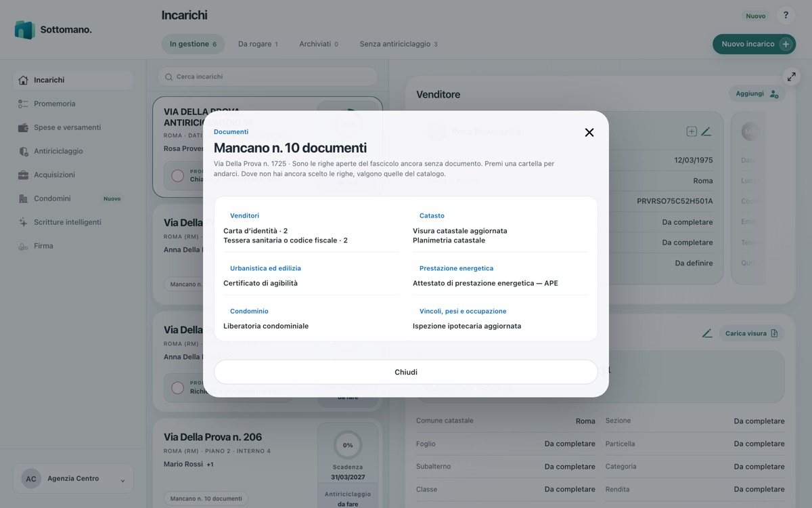Go to Antiriciclaggio using its sidebar icon
This screenshot has height=508, width=812.
pyautogui.click(x=24, y=151)
